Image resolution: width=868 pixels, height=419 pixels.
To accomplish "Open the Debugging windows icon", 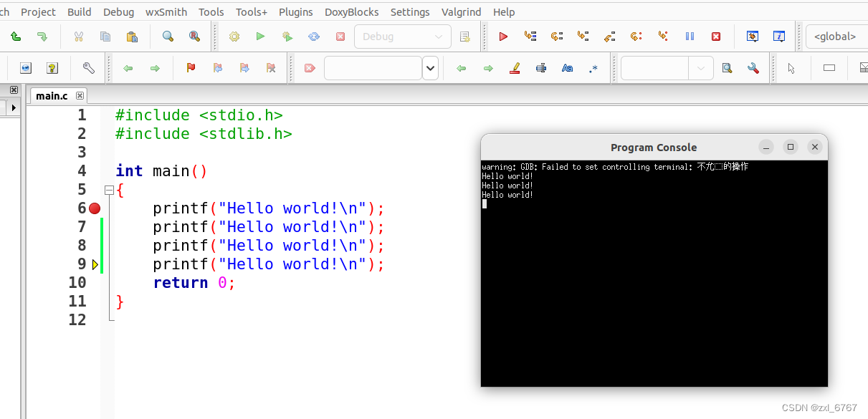I will 753,36.
